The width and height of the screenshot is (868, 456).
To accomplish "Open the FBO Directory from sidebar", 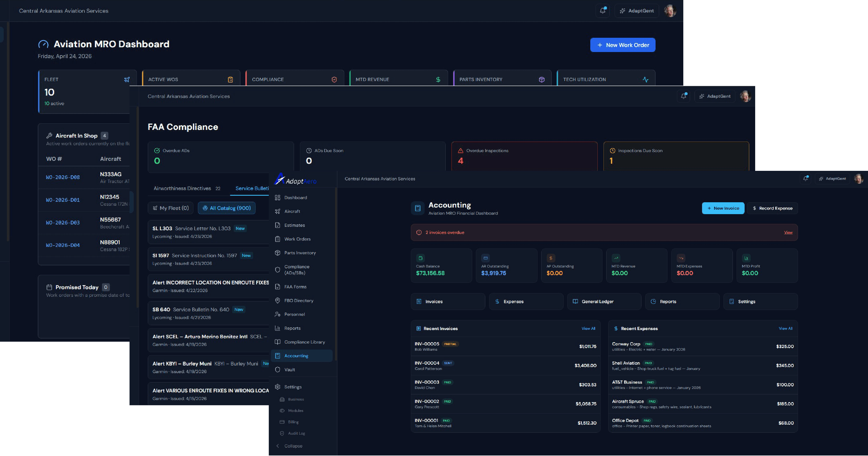I will pyautogui.click(x=299, y=300).
